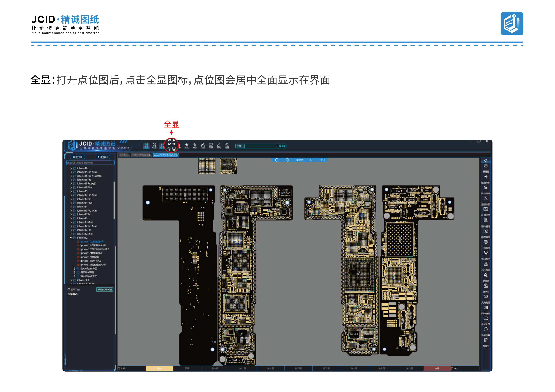Open 自定义 customize panel

point(486,343)
